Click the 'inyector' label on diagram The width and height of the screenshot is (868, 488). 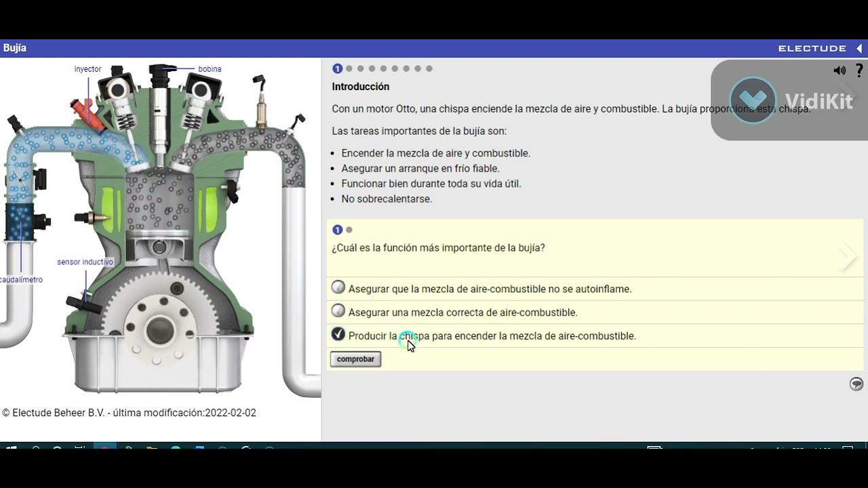(87, 69)
